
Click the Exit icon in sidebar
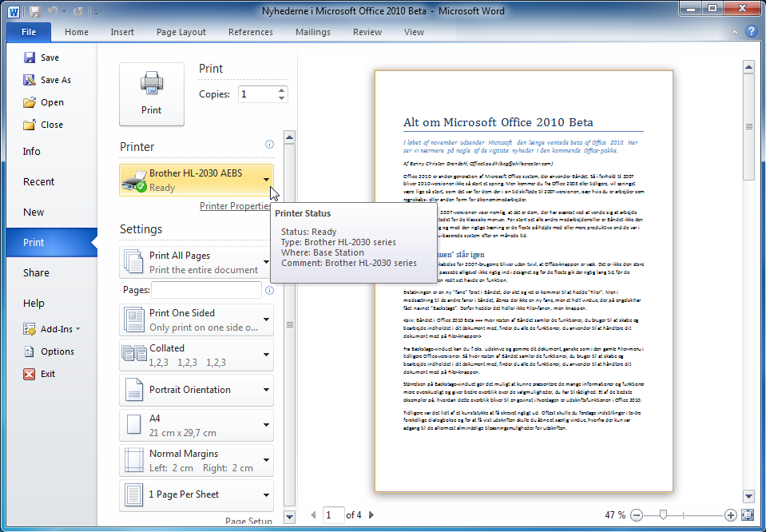click(30, 374)
